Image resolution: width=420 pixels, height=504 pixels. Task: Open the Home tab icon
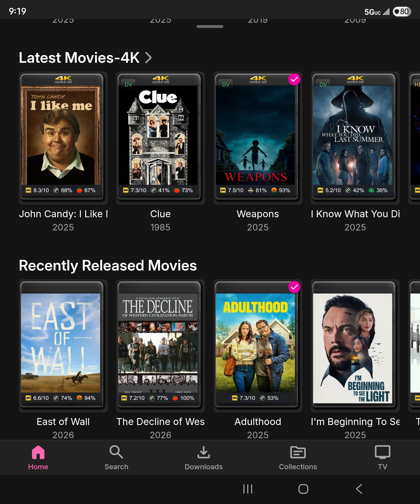[38, 452]
